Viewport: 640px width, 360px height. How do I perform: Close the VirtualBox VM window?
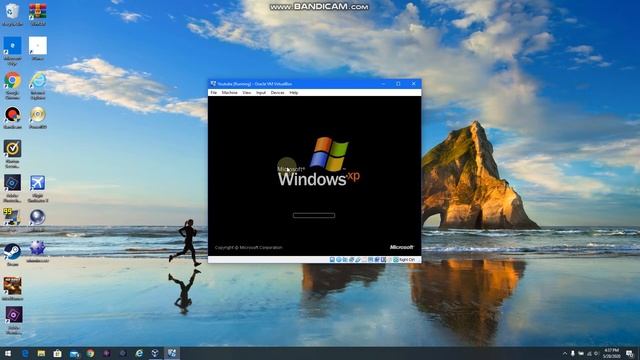[x=413, y=84]
